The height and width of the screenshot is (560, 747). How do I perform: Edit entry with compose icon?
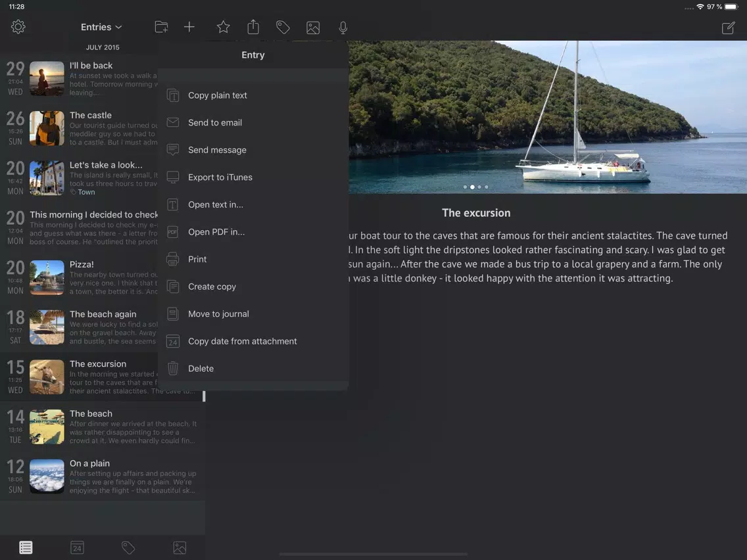(x=728, y=28)
